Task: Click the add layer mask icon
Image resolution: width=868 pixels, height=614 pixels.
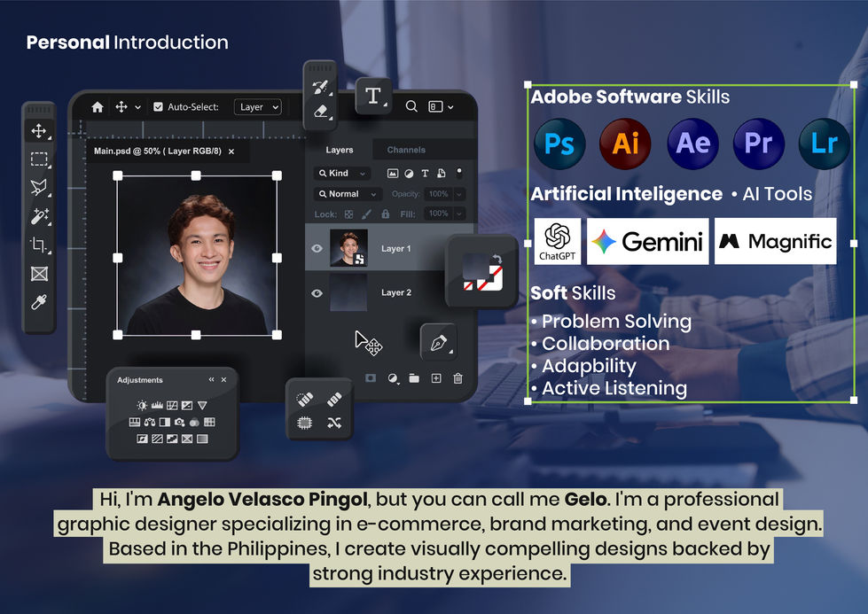Action: click(x=371, y=377)
